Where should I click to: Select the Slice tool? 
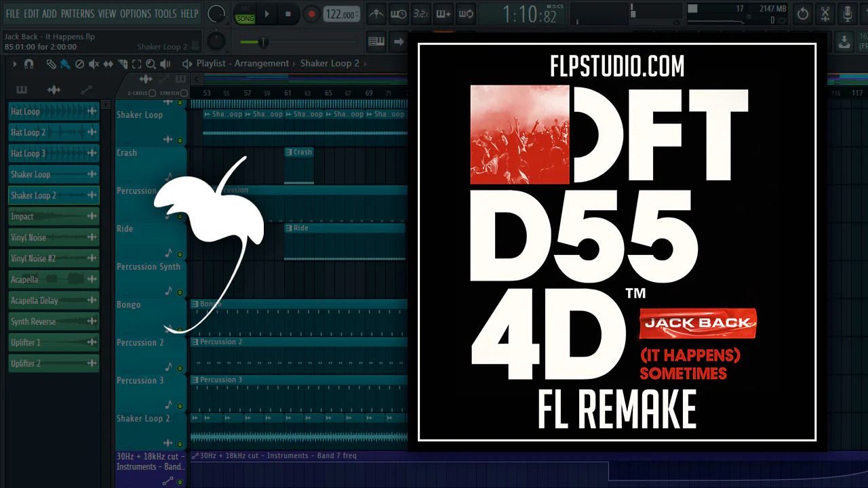click(122, 64)
